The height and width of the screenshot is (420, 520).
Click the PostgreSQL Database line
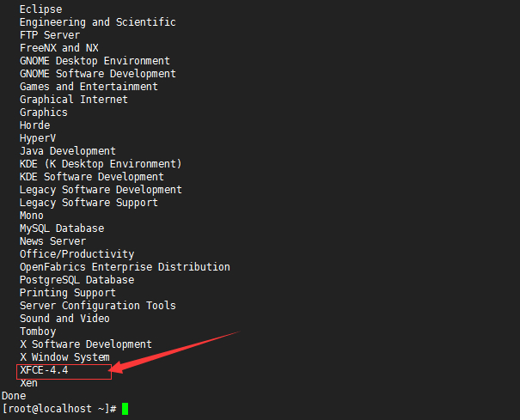click(77, 280)
